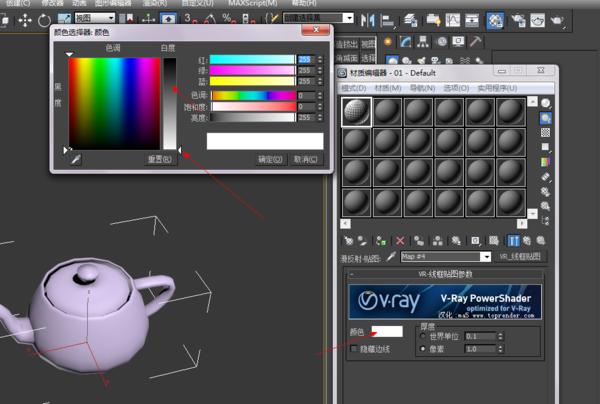Screen dimensions: 600x404
Task: Toggle Show Shaded Material in Viewport icon
Action: [494, 241]
